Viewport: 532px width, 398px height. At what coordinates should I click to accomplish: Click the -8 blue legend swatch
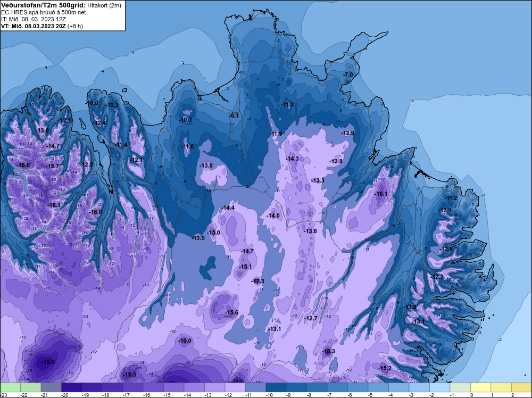pos(317,387)
